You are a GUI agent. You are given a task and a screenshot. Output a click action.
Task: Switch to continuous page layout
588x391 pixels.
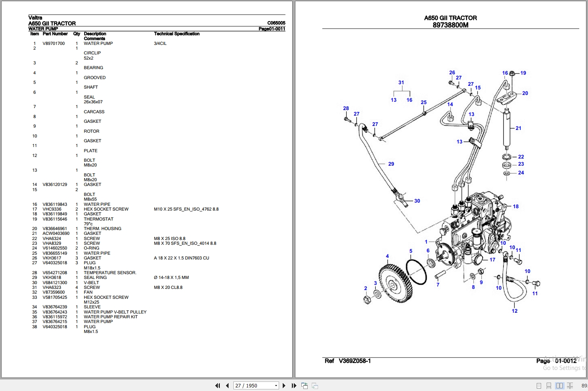(549, 385)
